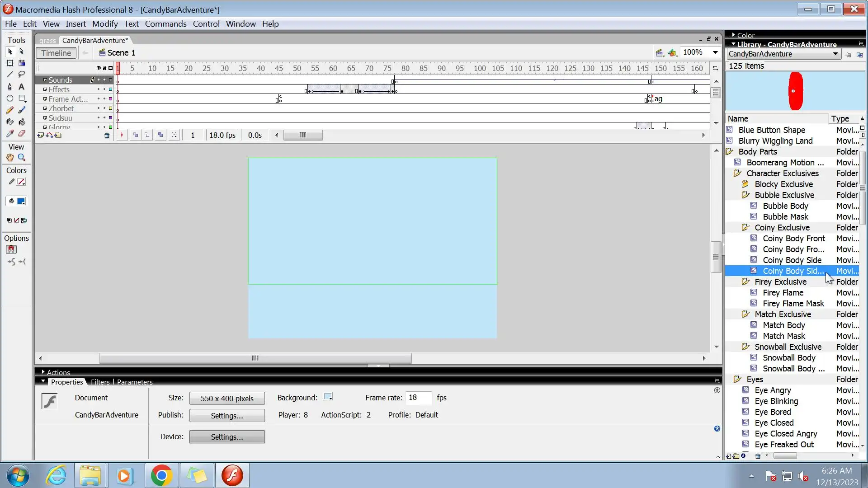Open the Modify menu
Viewport: 868px width, 488px height.
105,24
